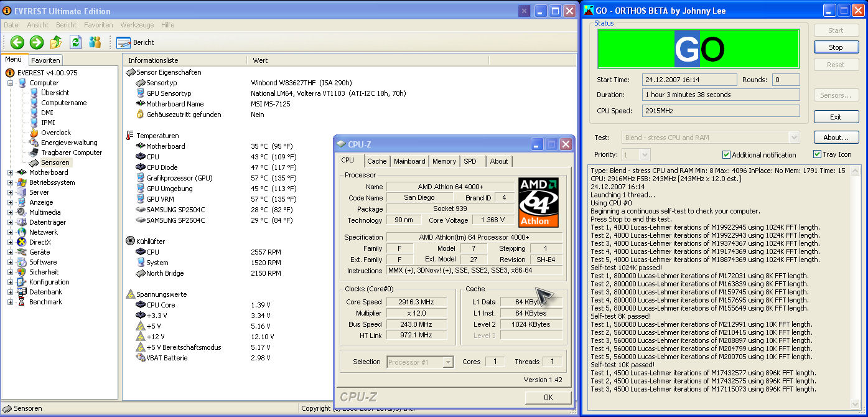
Task: Switch to the About tab in CPU-Z
Action: (499, 161)
